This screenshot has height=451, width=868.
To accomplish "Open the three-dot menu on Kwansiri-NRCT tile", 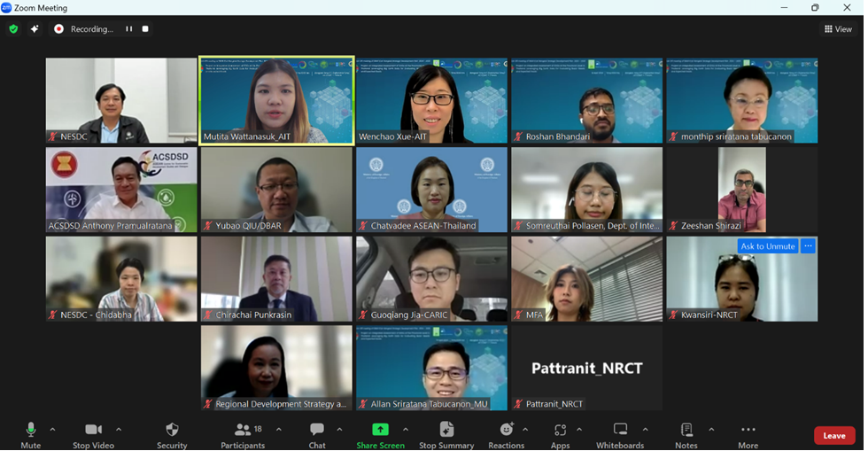I will click(x=808, y=246).
